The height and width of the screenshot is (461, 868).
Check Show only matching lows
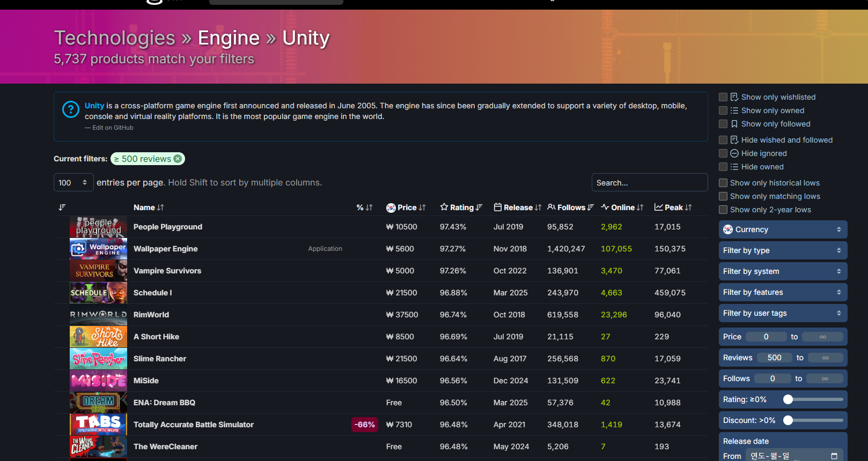(723, 196)
